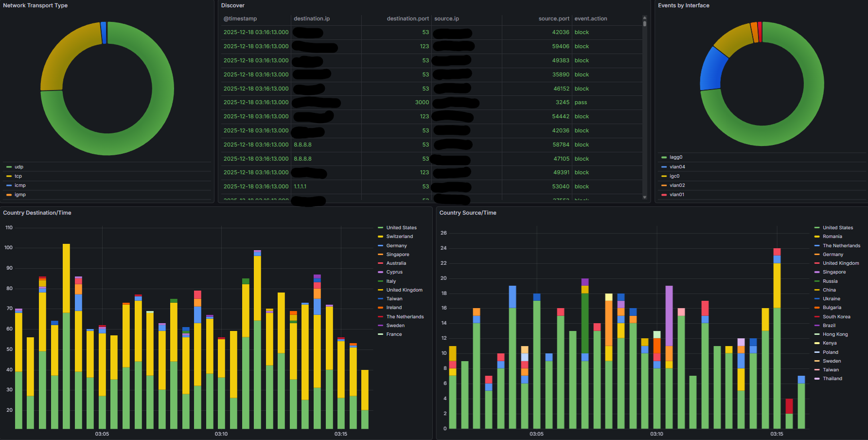Screen dimensions: 868x440
Task: Sort table by destination.port column header
Action: [407, 18]
